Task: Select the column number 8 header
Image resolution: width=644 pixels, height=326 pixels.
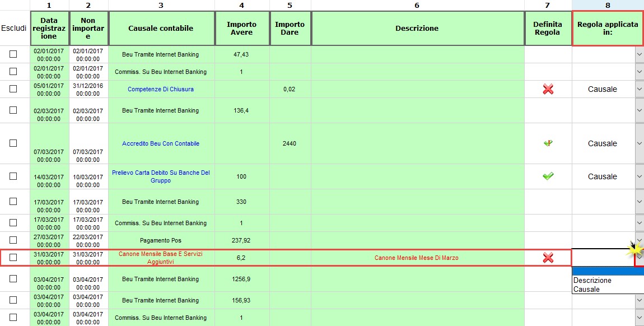Action: point(608,6)
